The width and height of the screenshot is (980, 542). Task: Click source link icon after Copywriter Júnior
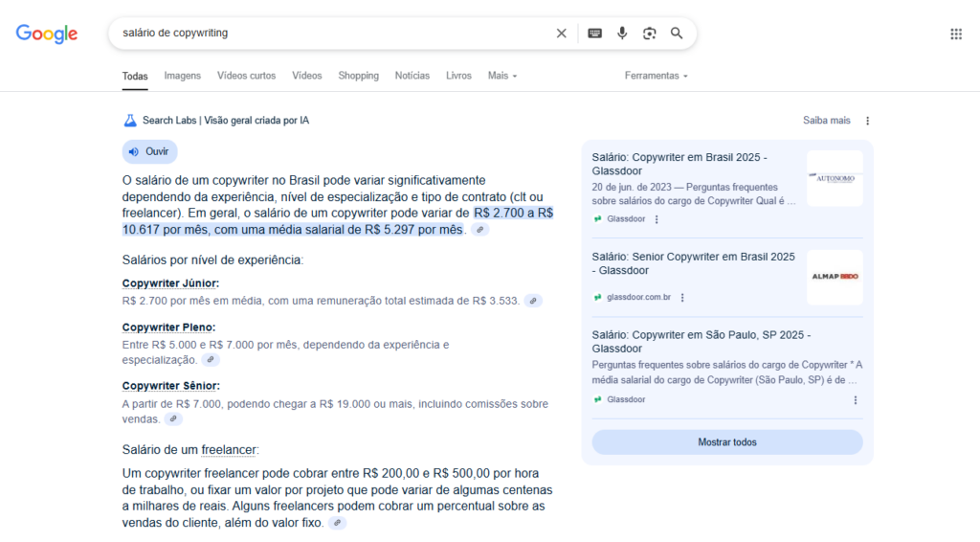click(x=533, y=301)
